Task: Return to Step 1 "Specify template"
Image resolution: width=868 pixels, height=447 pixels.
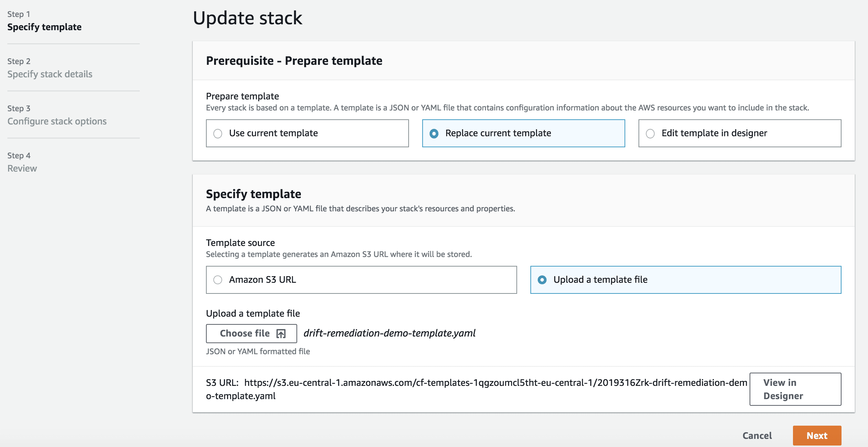Action: [45, 27]
